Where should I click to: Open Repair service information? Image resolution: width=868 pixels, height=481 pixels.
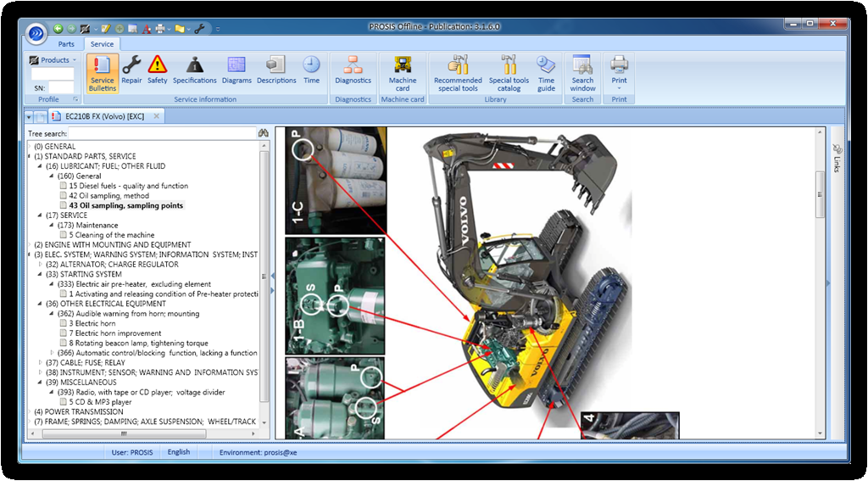(x=131, y=70)
